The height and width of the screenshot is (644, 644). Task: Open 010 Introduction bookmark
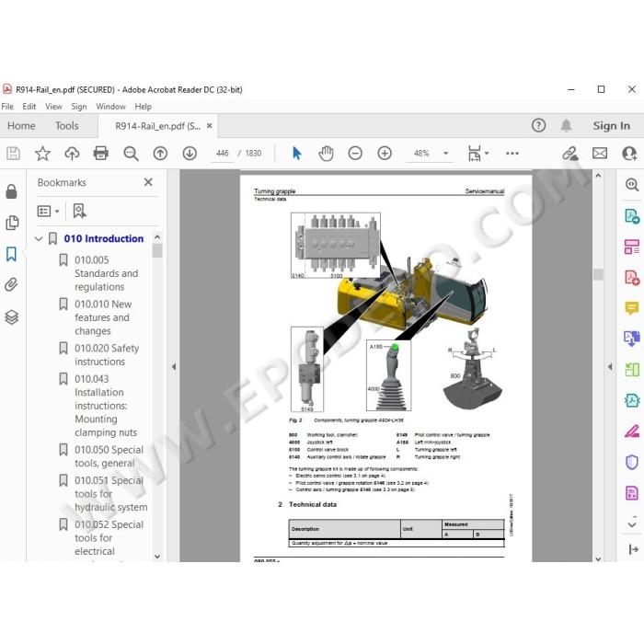[x=103, y=238]
